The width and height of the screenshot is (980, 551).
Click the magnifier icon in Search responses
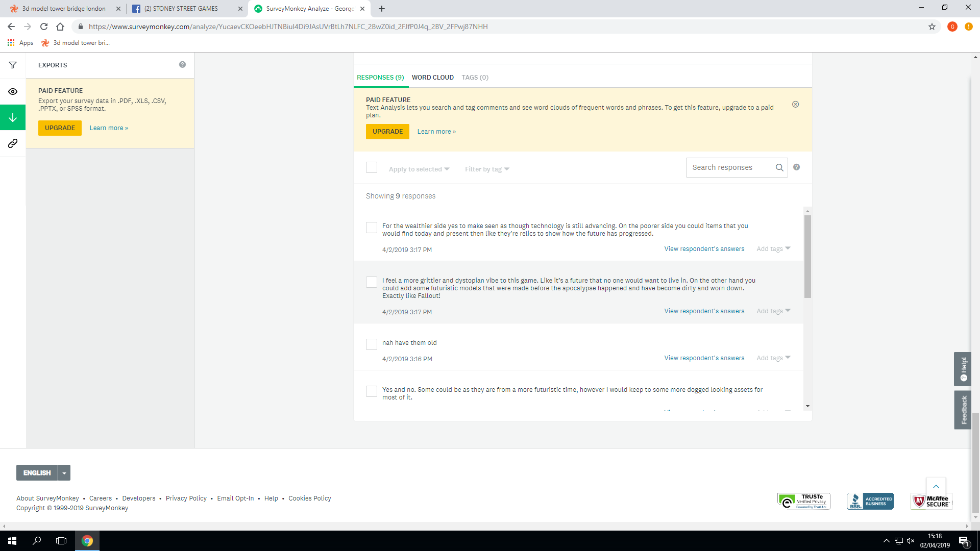tap(779, 167)
